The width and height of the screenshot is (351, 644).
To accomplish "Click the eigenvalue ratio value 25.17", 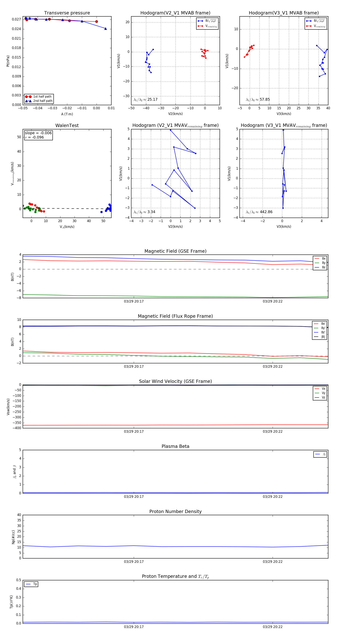I will 152,100.
